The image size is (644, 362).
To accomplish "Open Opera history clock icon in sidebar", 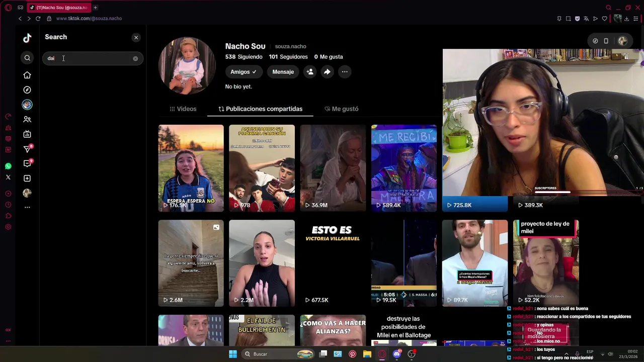I will tap(8, 205).
